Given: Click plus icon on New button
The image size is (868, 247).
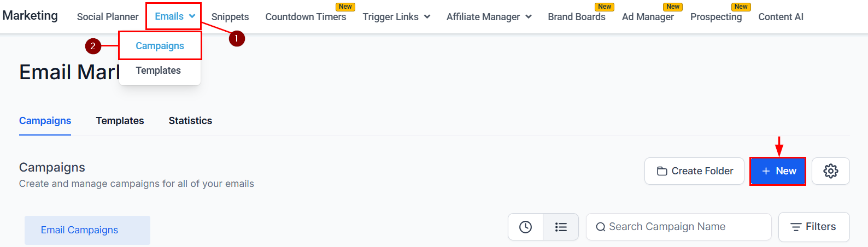Looking at the screenshot, I should [x=766, y=171].
